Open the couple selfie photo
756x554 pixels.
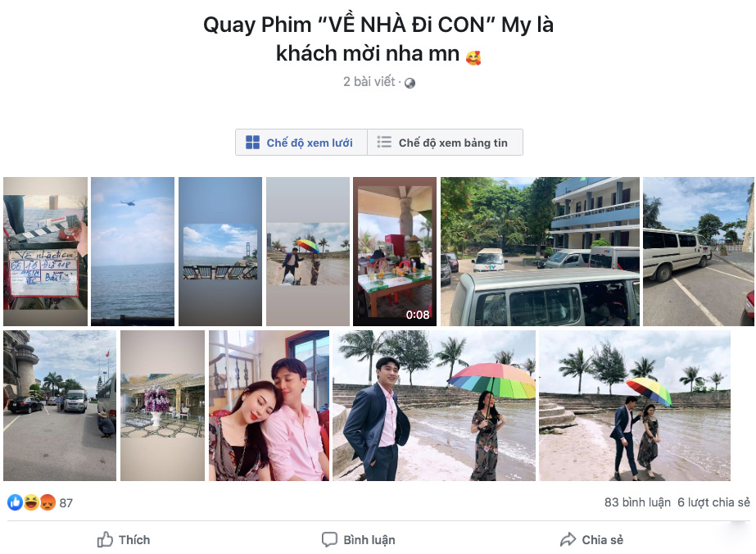point(269,406)
